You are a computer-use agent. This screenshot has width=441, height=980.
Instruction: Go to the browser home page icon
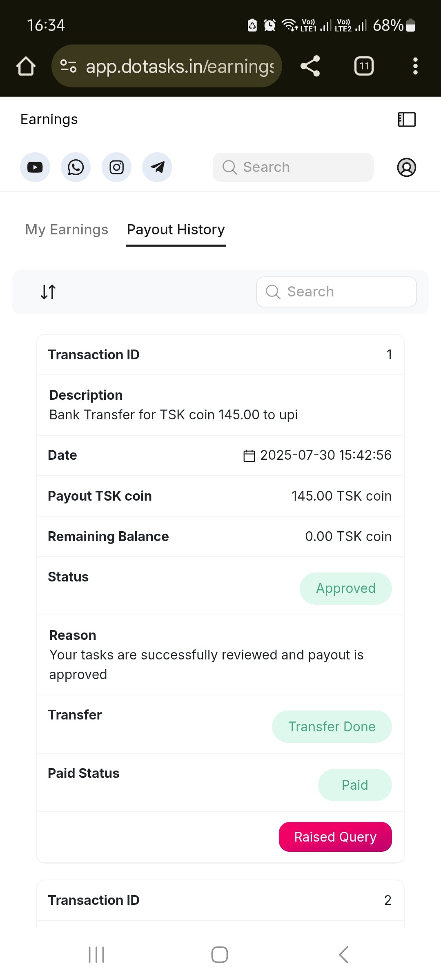pos(26,66)
